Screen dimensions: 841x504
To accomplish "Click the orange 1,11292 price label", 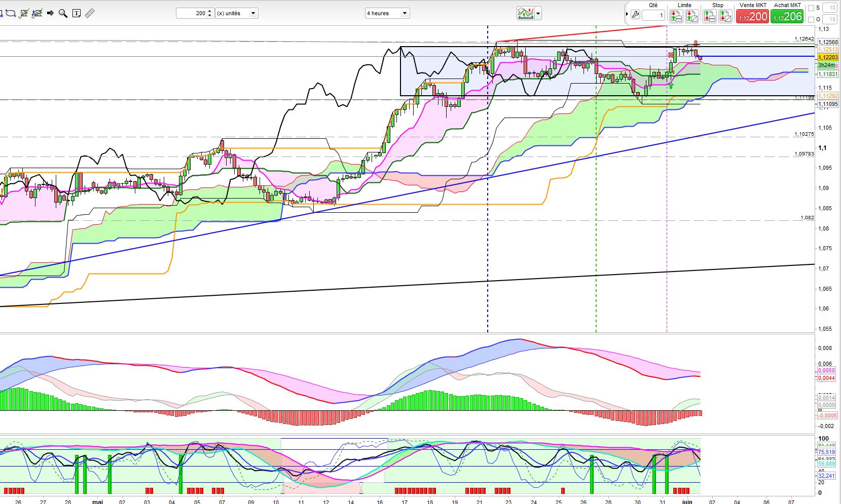I will coord(827,96).
